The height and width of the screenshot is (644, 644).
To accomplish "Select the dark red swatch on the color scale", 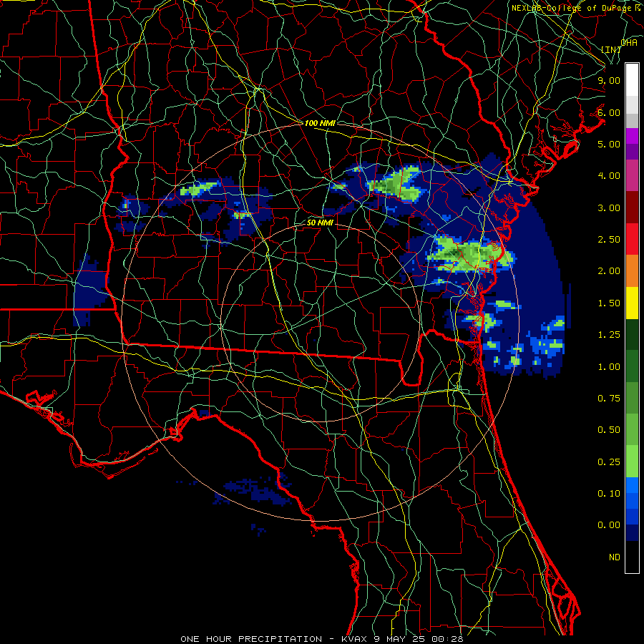I will [x=632, y=208].
